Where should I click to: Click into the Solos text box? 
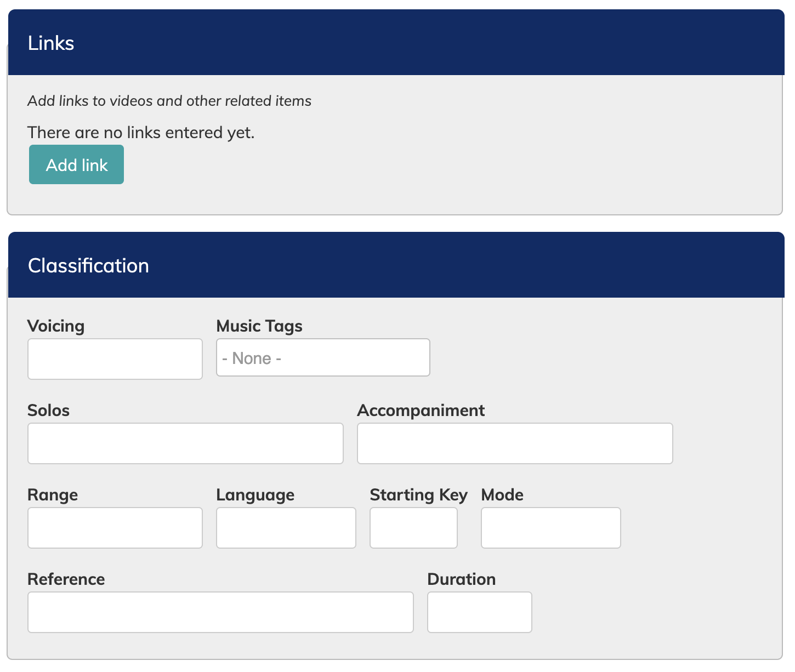click(x=185, y=443)
